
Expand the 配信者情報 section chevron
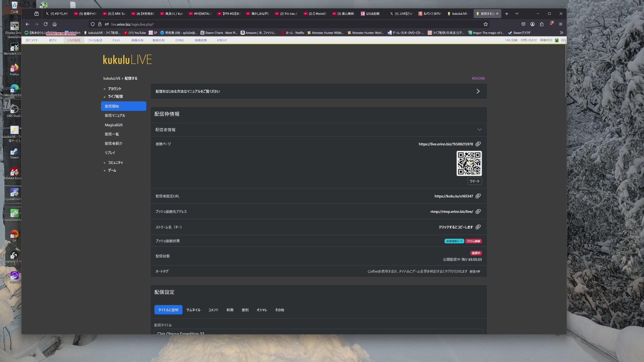(x=479, y=129)
